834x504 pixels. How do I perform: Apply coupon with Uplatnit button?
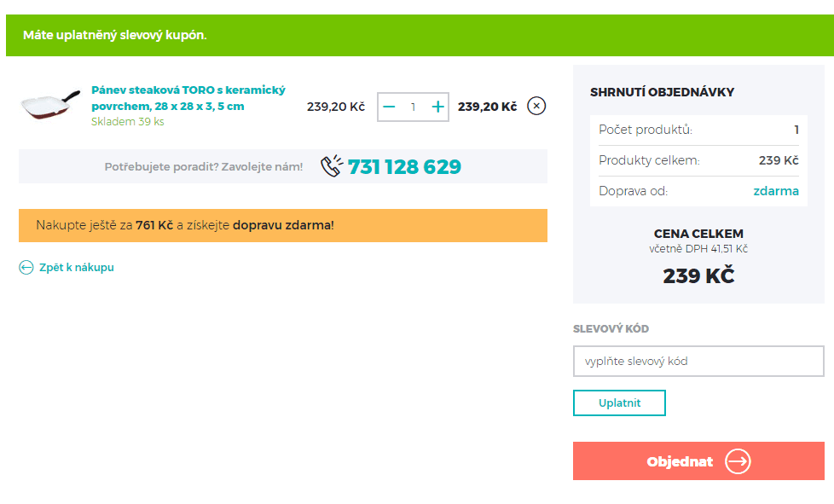(619, 403)
